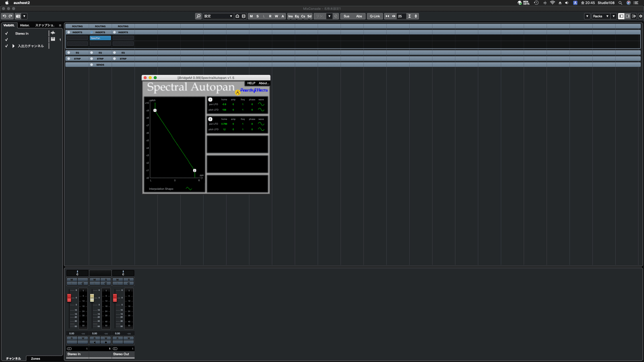The height and width of the screenshot is (362, 644).
Task: Open the auxhost2 menu in menu bar
Action: click(22, 3)
